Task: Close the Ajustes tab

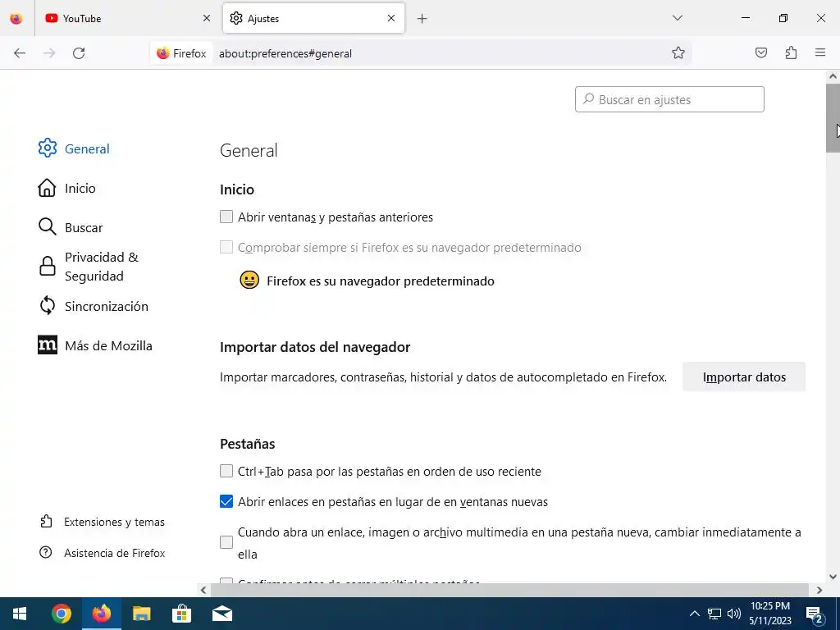Action: (x=391, y=18)
